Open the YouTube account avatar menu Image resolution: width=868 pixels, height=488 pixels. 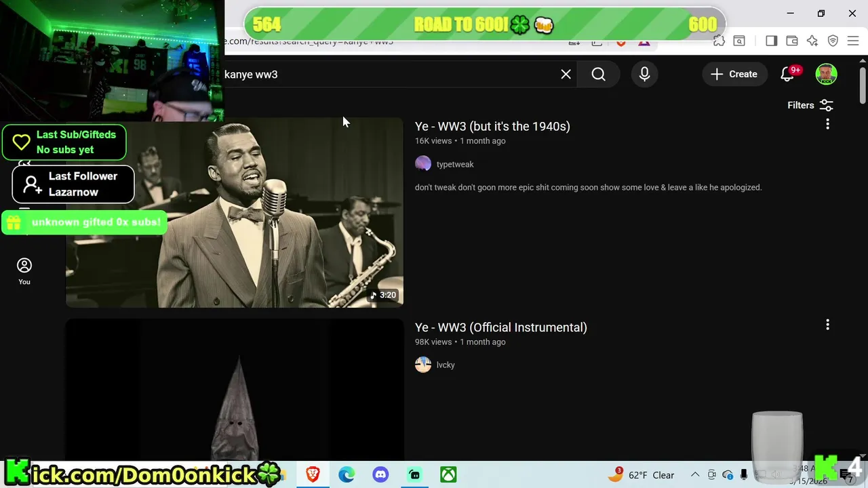[x=826, y=75]
